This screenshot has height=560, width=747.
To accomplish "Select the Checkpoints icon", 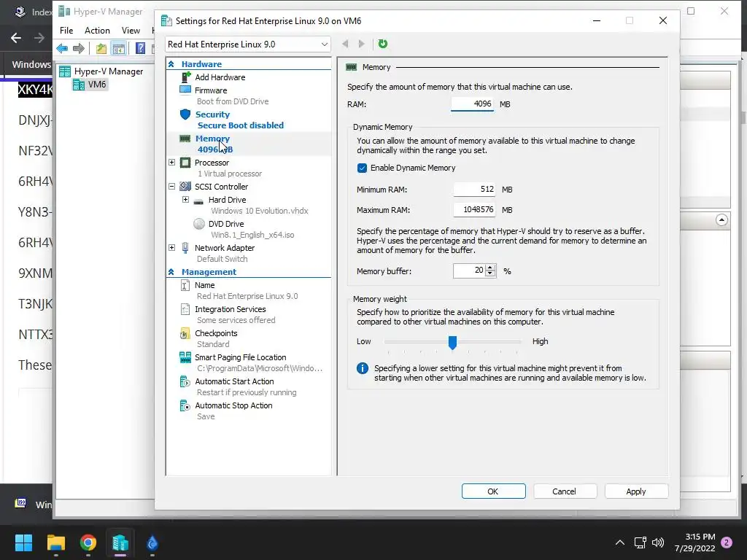I will 185,333.
